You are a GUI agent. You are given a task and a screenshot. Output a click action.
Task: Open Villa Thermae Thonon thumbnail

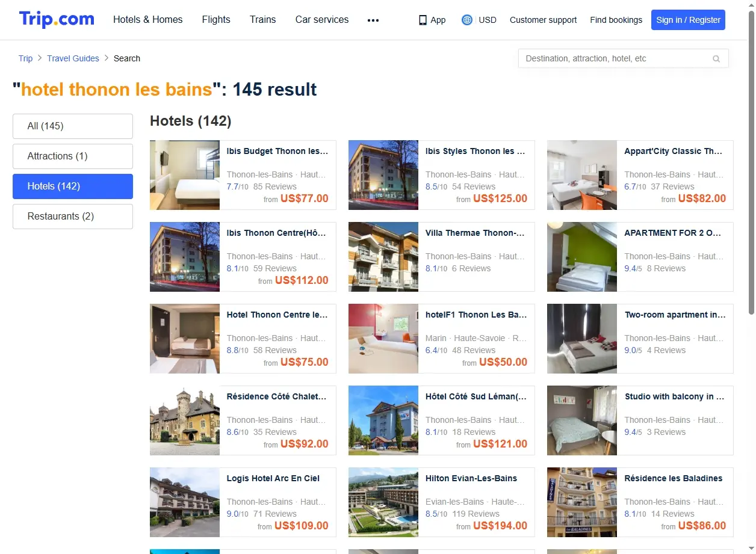tap(383, 257)
